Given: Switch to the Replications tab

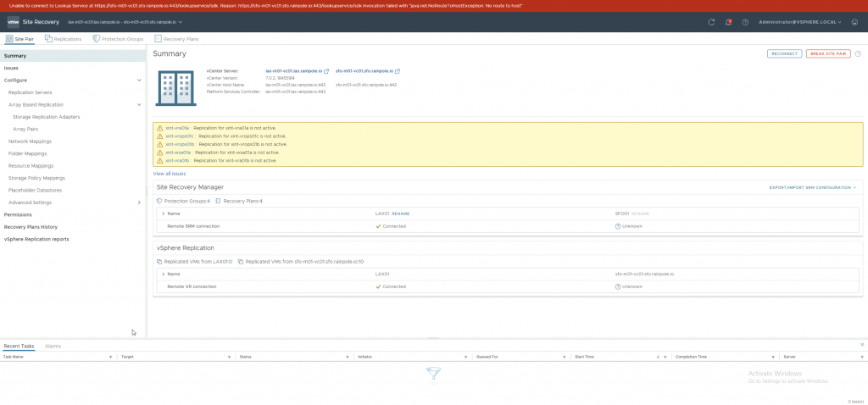Looking at the screenshot, I should [63, 39].
